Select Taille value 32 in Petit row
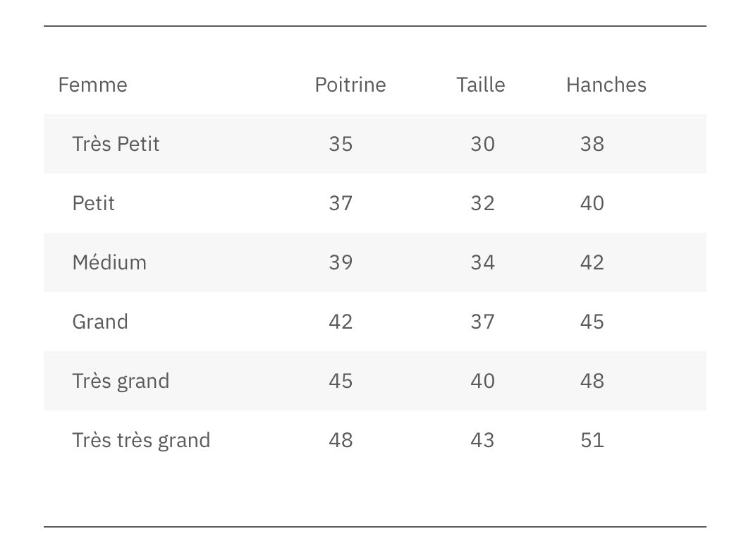The width and height of the screenshot is (746, 560). pyautogui.click(x=483, y=203)
